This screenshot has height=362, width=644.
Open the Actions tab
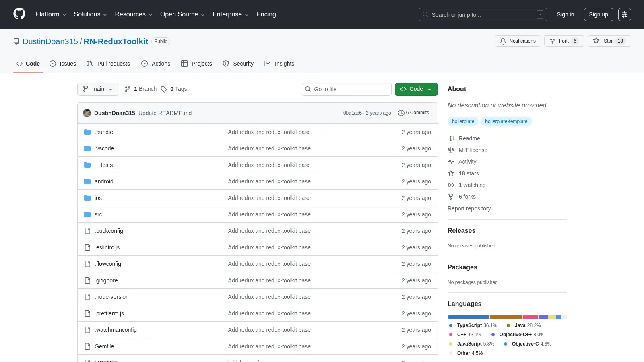[x=156, y=64]
